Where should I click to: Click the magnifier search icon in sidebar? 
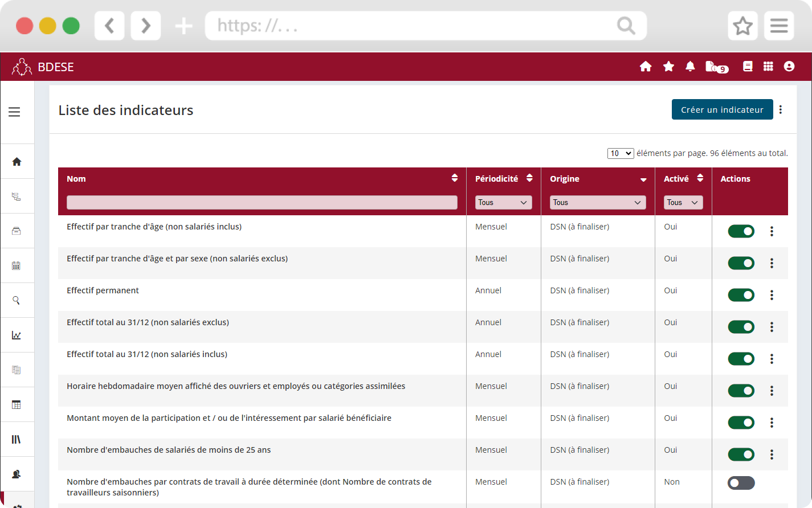(17, 300)
